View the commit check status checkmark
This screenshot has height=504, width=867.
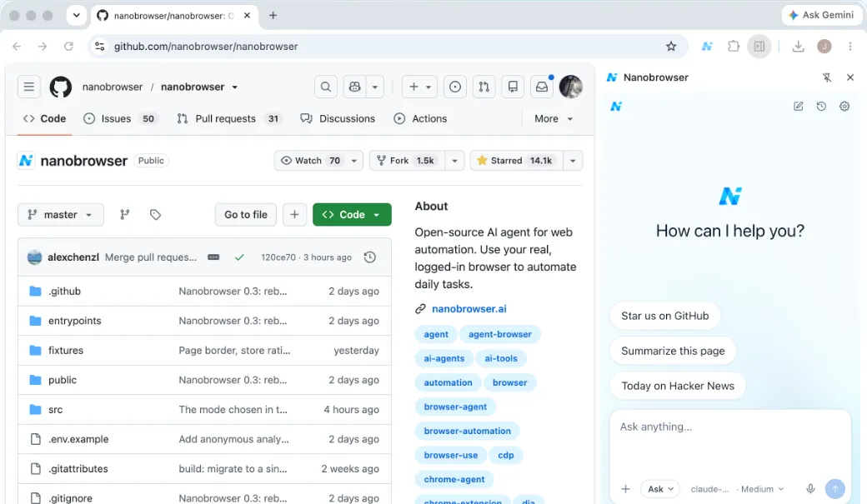coord(239,257)
